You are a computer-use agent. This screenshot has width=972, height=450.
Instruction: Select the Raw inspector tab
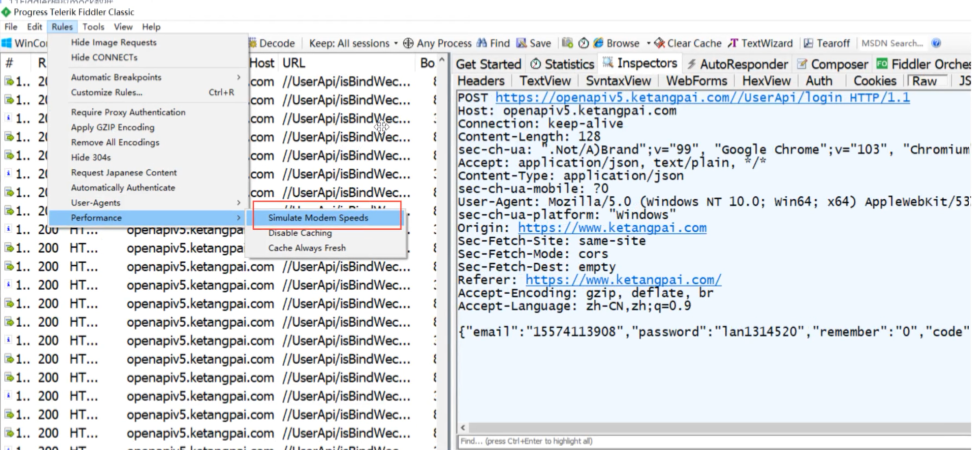pos(925,81)
